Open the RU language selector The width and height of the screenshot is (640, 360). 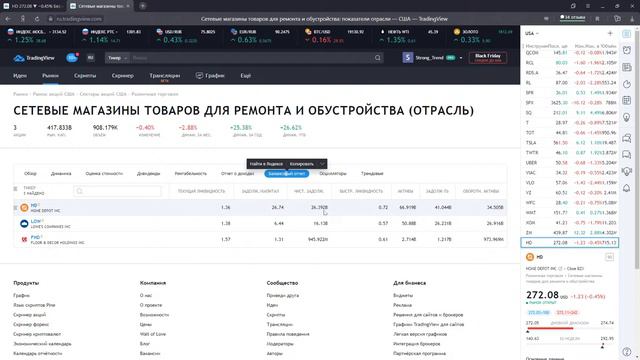pyautogui.click(x=90, y=58)
